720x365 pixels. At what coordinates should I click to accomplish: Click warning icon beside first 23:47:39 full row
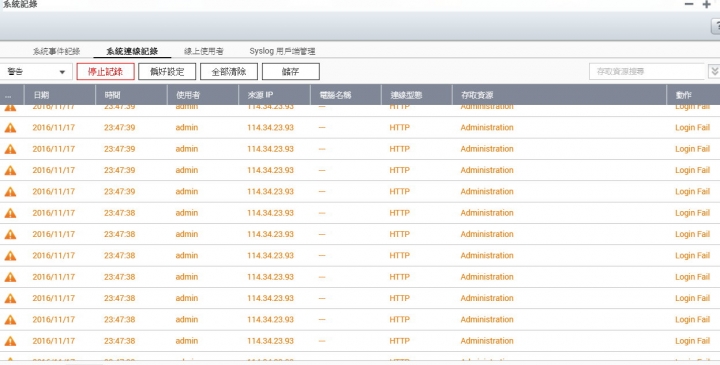click(x=10, y=128)
